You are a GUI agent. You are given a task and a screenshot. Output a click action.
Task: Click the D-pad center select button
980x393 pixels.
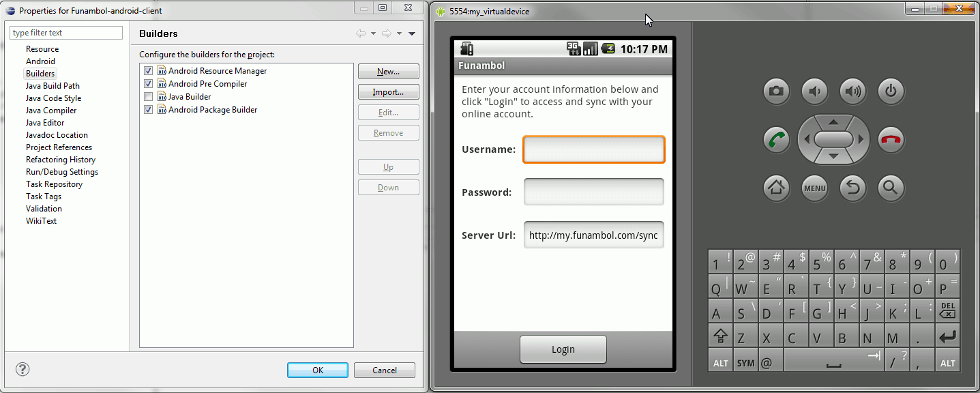pyautogui.click(x=833, y=139)
